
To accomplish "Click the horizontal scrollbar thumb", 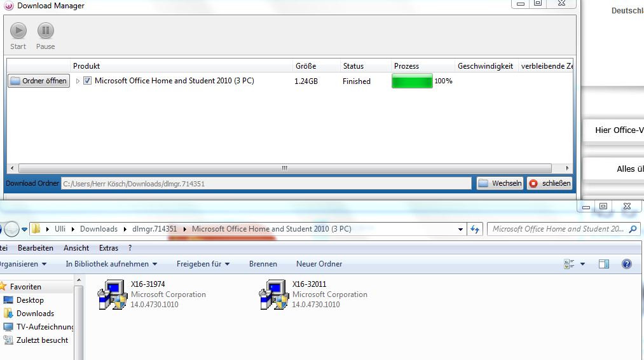I will tap(285, 168).
